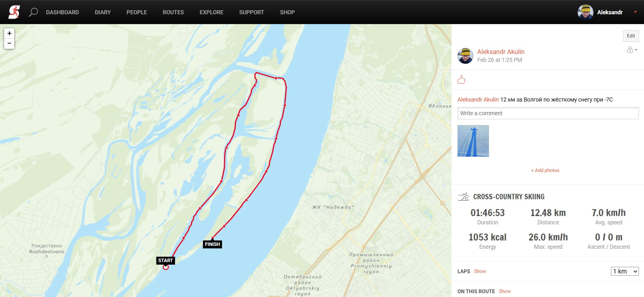Show the LAPS section
The height and width of the screenshot is (297, 644).
[x=480, y=271]
